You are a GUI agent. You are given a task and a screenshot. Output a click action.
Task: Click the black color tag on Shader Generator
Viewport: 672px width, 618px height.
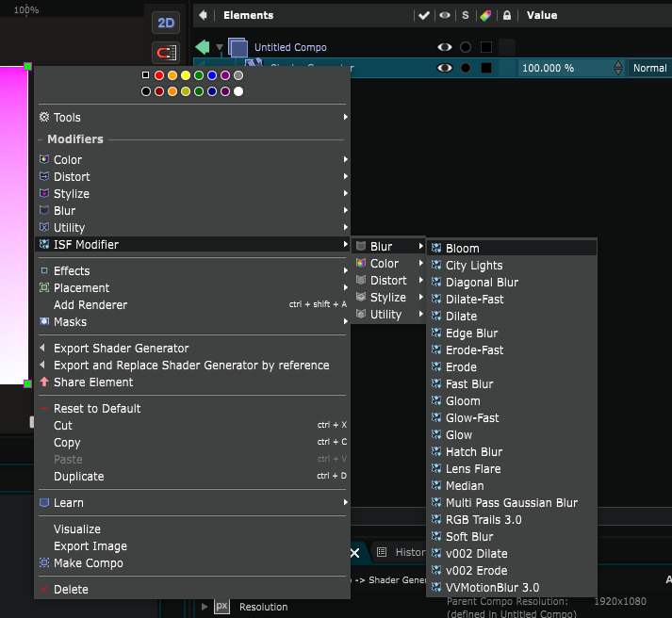tap(486, 68)
